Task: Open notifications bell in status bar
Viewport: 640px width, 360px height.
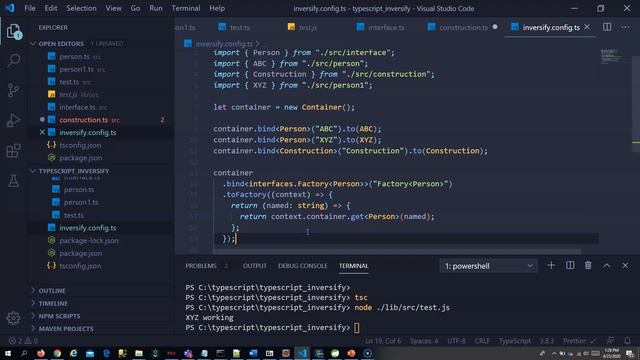Action: pyautogui.click(x=627, y=341)
